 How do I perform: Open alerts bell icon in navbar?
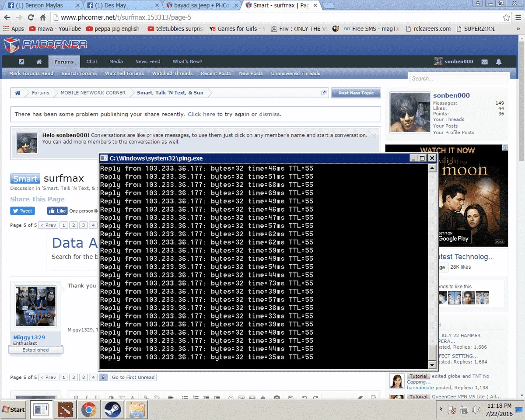click(498, 62)
